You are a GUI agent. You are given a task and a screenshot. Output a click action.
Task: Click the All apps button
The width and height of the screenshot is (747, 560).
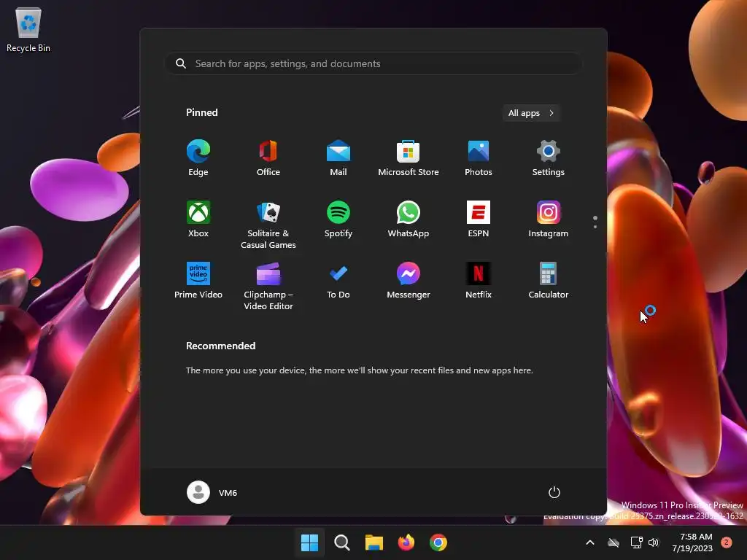pos(531,113)
